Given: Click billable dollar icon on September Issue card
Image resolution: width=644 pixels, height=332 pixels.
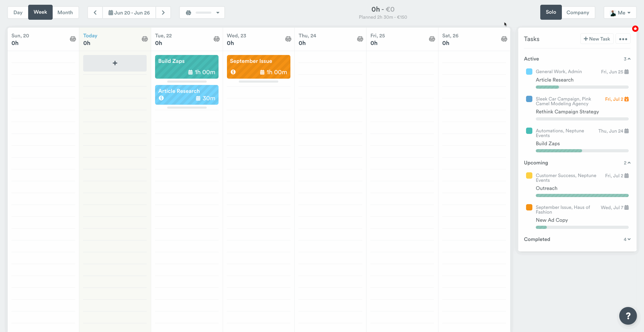Looking at the screenshot, I should (233, 72).
